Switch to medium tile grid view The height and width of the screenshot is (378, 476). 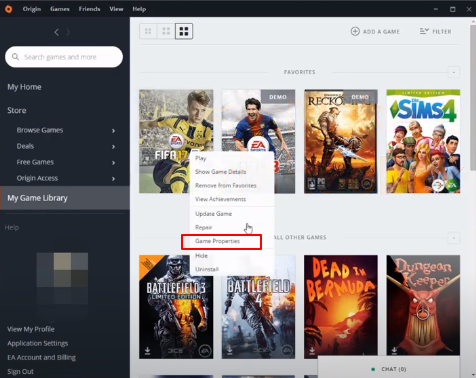(x=166, y=31)
